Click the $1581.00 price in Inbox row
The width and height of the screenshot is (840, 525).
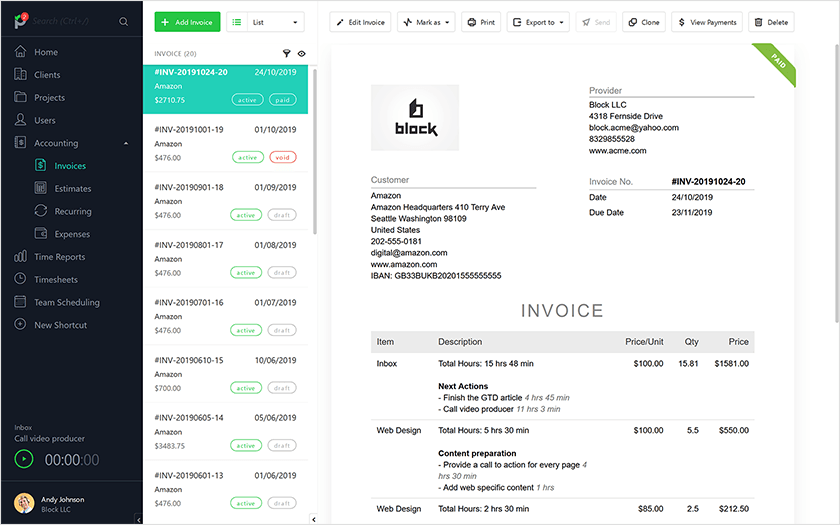731,363
